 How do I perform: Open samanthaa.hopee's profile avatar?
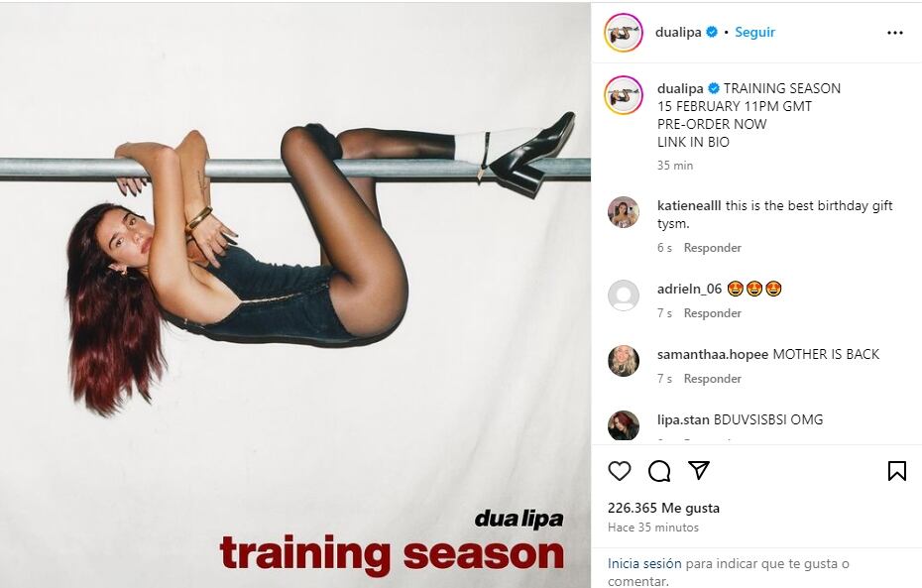tap(624, 361)
